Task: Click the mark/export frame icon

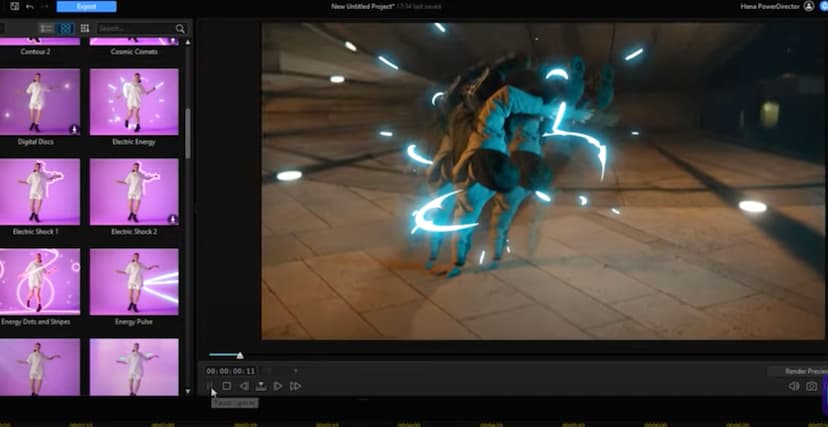Action: (261, 386)
